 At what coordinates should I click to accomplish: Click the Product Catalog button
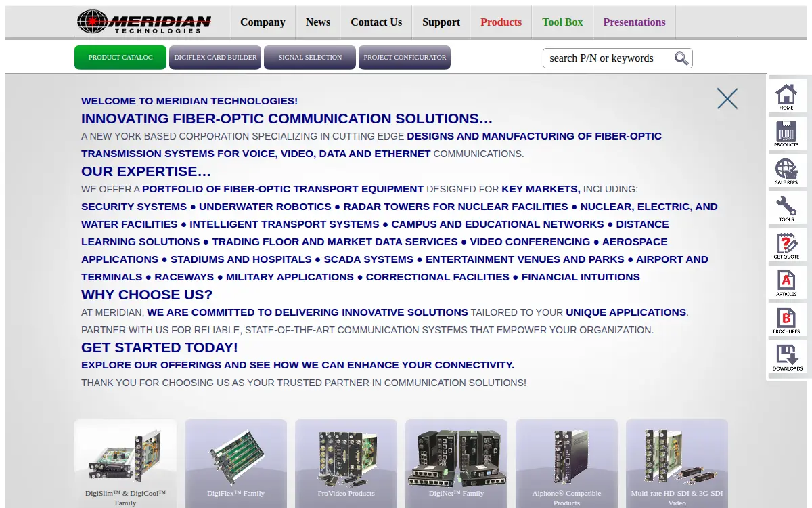120,58
